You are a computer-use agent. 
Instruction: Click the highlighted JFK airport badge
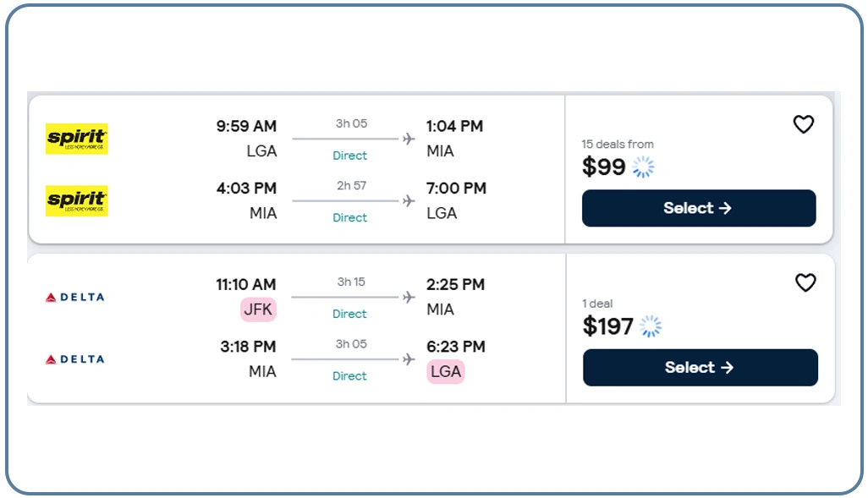tap(259, 309)
